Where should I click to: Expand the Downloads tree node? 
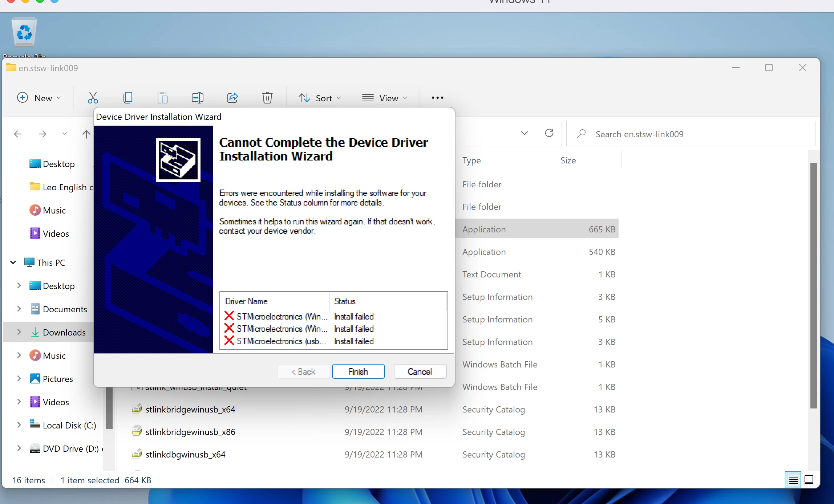click(19, 332)
